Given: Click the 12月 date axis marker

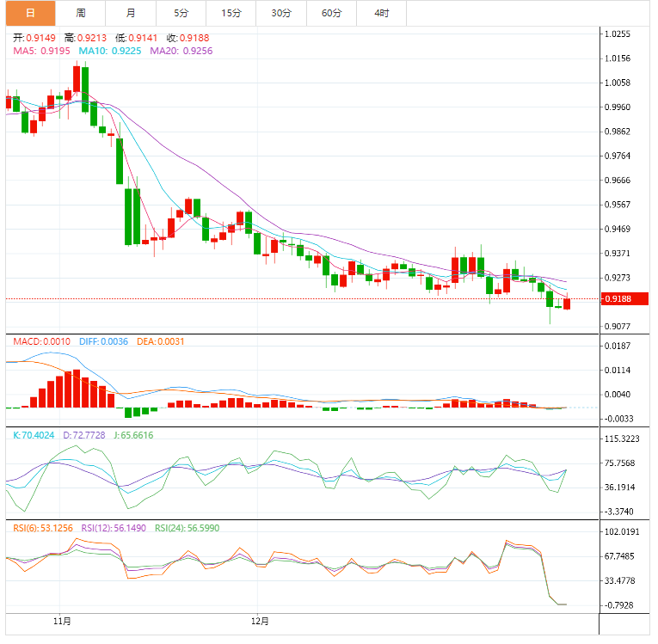Looking at the screenshot, I should click(260, 622).
